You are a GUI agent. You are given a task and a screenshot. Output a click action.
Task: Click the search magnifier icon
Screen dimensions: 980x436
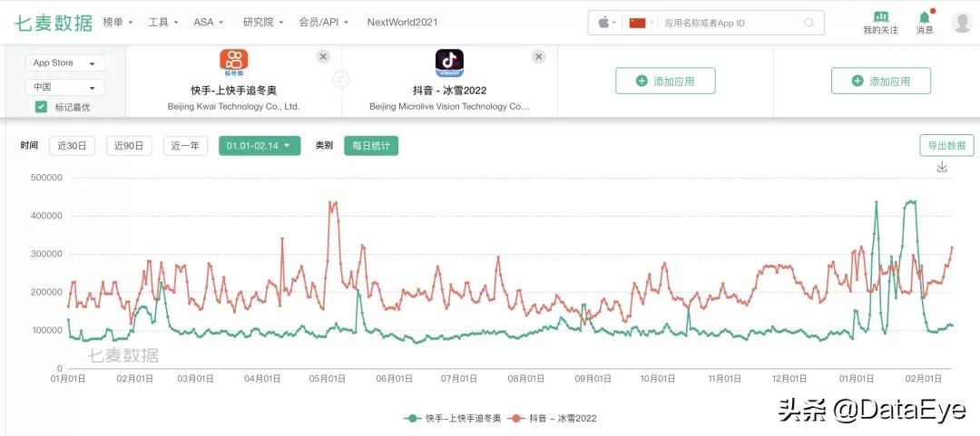click(809, 23)
